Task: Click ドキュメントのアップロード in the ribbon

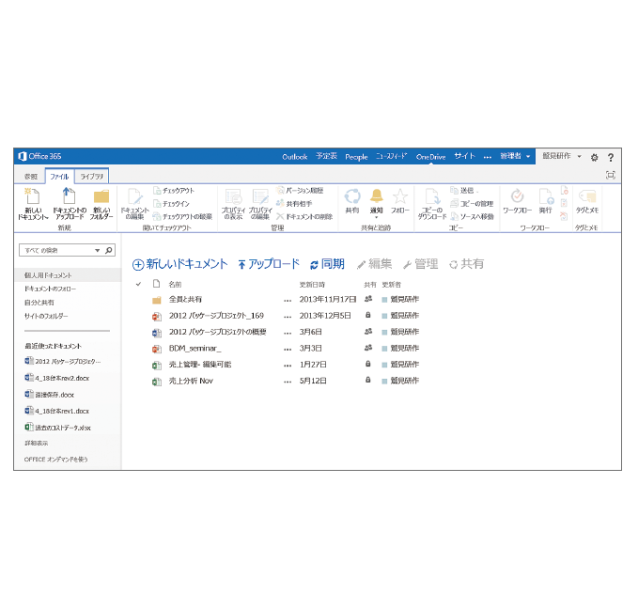Action: coord(70,203)
